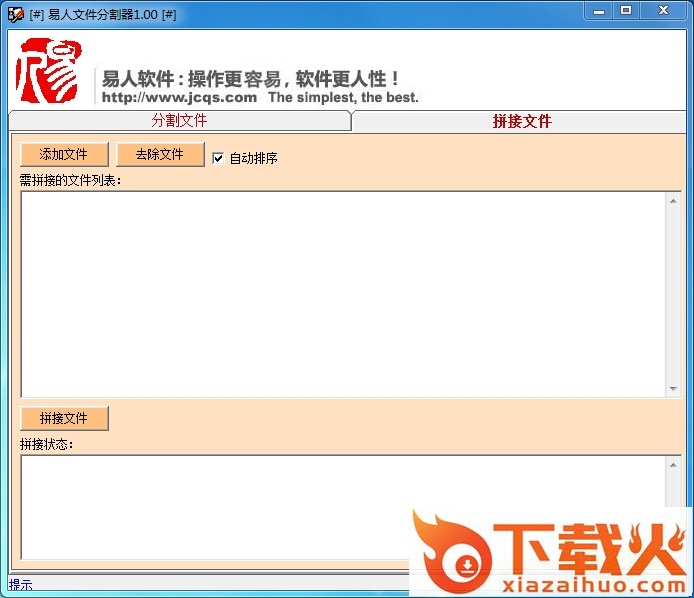Select the 拼接文件 tab
The width and height of the screenshot is (694, 598).
click(521, 121)
